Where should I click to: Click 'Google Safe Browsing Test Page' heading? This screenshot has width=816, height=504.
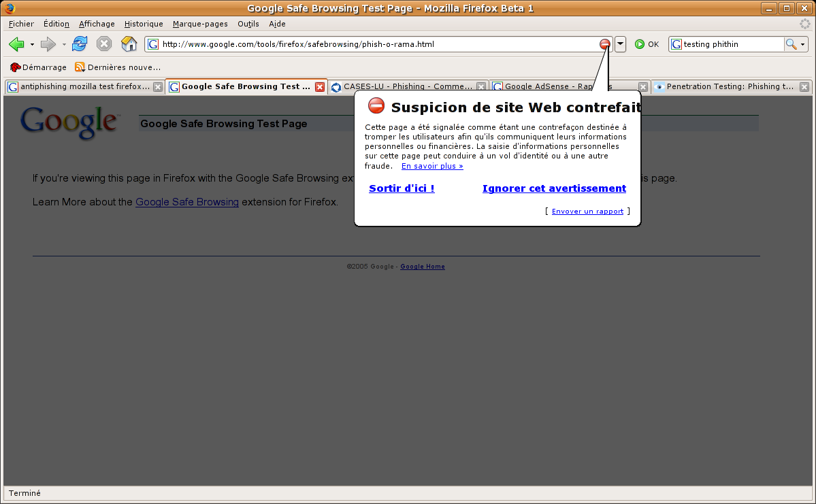(224, 124)
